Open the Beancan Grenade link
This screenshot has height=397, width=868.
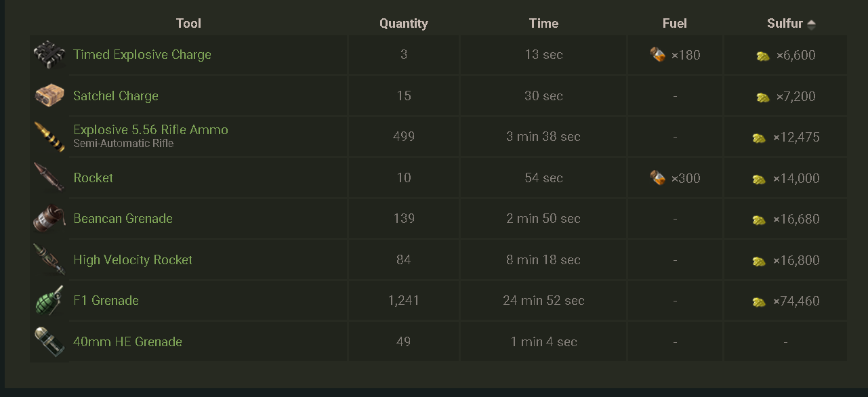point(123,219)
